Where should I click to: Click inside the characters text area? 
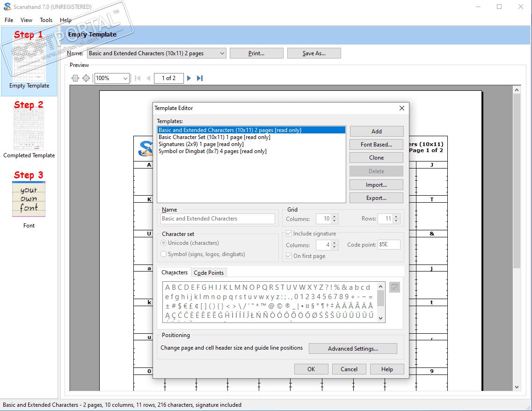click(x=270, y=302)
